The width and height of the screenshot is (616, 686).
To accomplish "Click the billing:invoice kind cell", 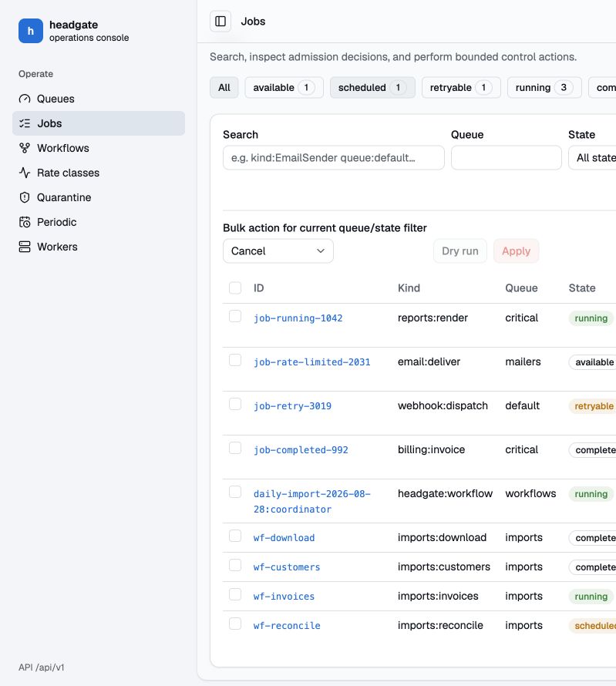I will point(432,449).
